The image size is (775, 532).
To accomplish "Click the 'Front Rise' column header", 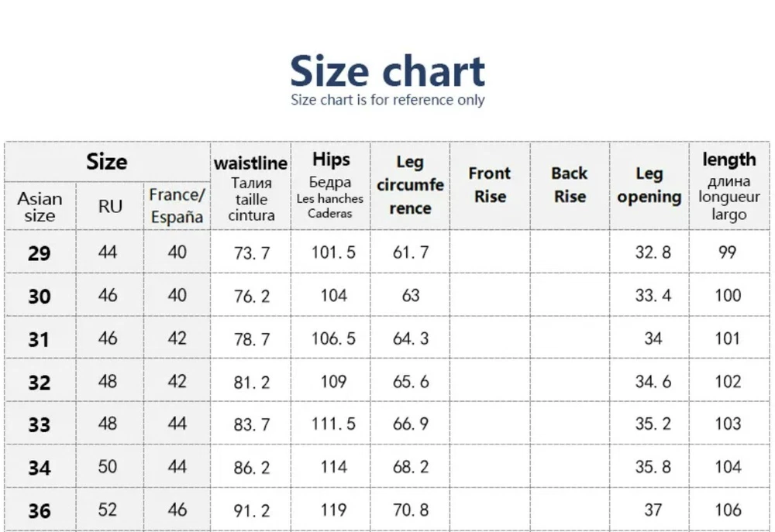I will (490, 185).
